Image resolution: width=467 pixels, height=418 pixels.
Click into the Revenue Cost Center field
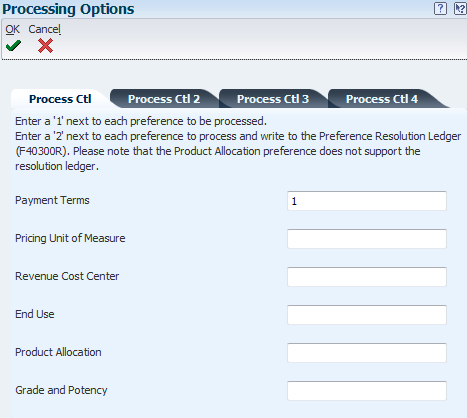click(367, 277)
